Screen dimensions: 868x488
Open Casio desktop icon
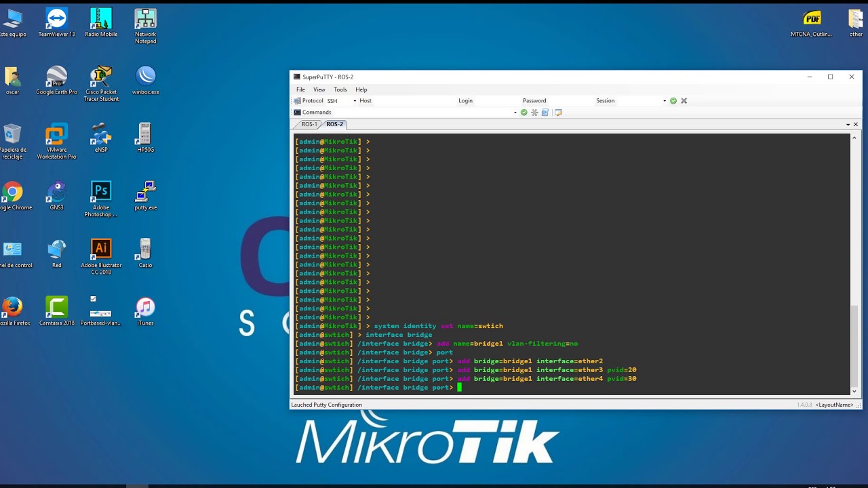pos(145,253)
